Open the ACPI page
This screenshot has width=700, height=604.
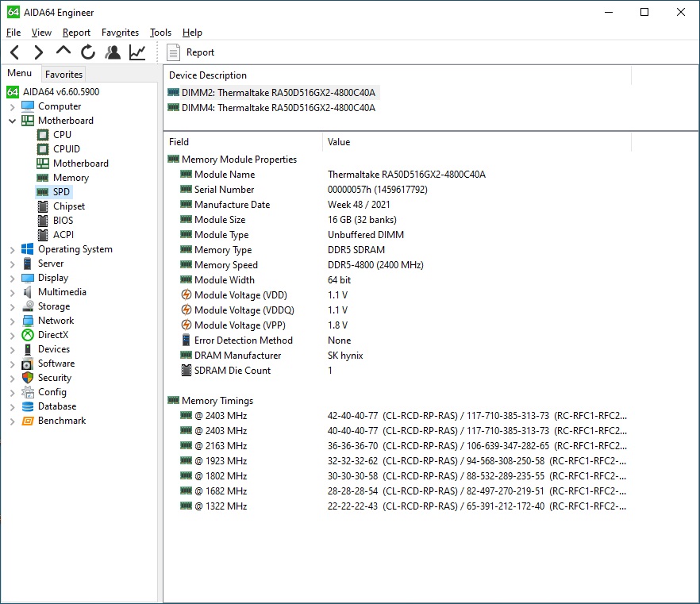[x=63, y=235]
